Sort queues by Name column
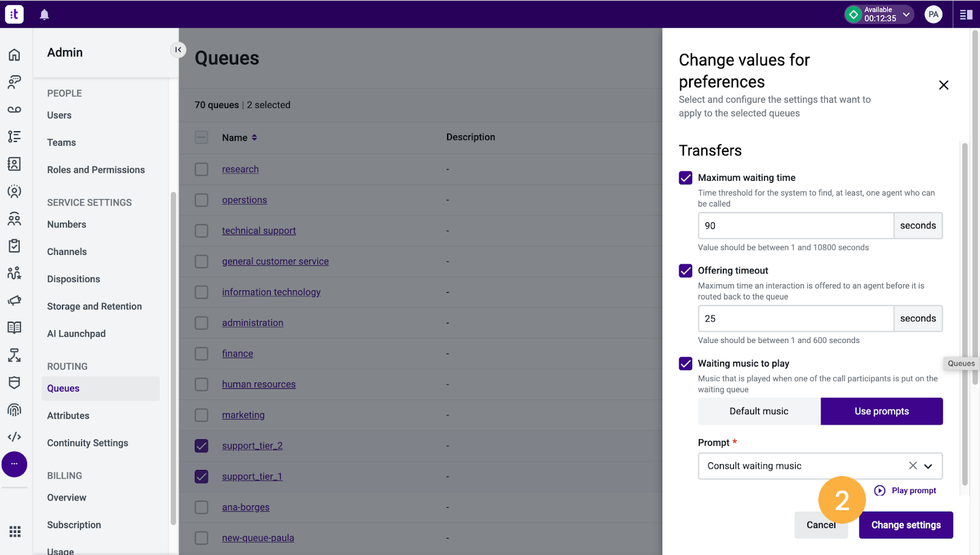 pos(239,138)
